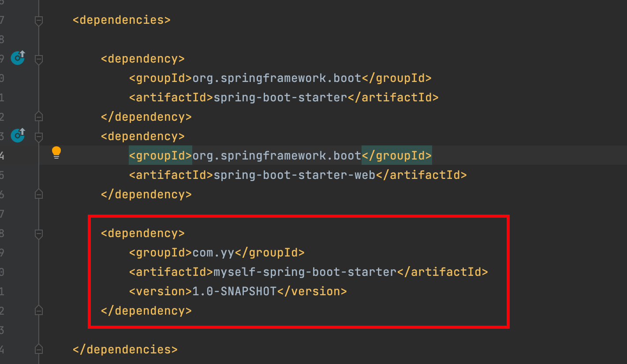The height and width of the screenshot is (364, 627).
Task: Click the highlighted org.springframework.boot groupId value
Action: (277, 156)
